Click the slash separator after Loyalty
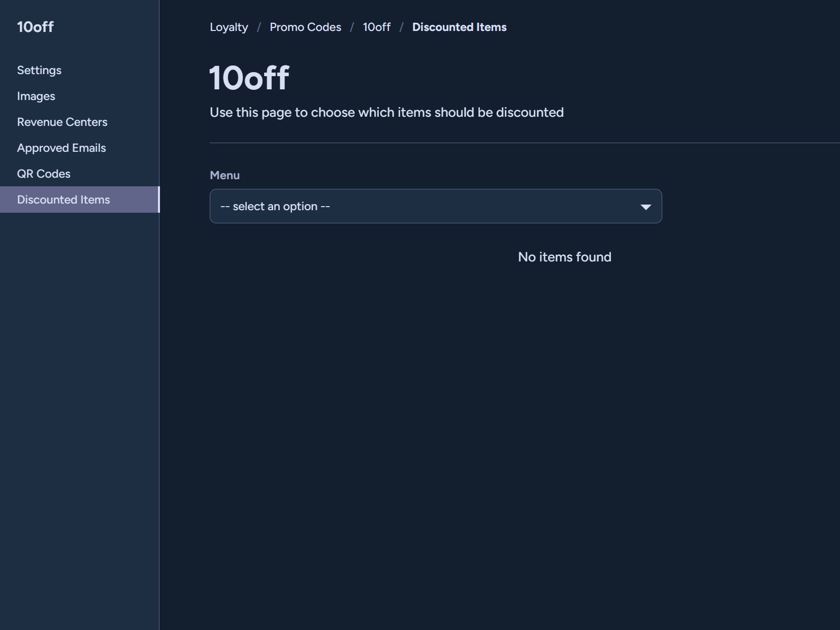Screen dimensions: 840x630 click(259, 27)
